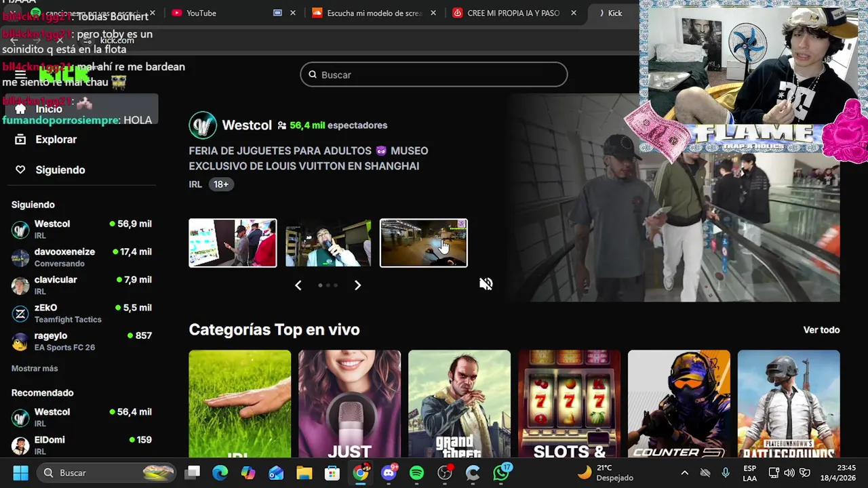The image size is (868, 488).
Task: Open the IRL grass category card
Action: coord(239,404)
